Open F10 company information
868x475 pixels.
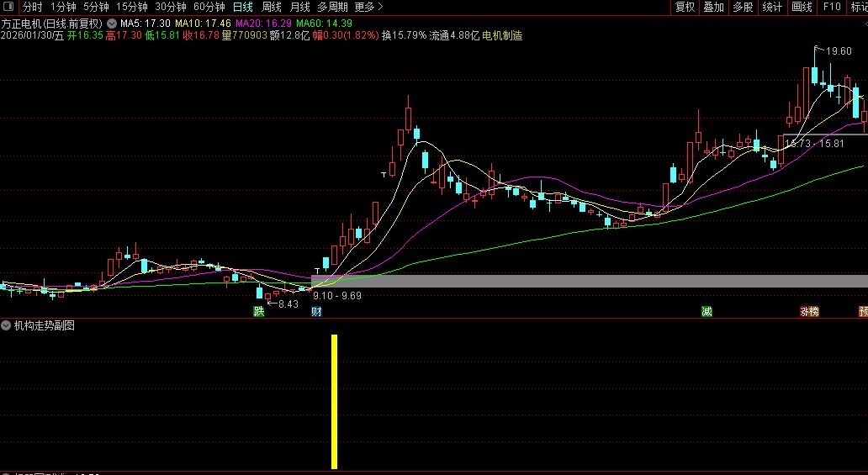pos(832,7)
